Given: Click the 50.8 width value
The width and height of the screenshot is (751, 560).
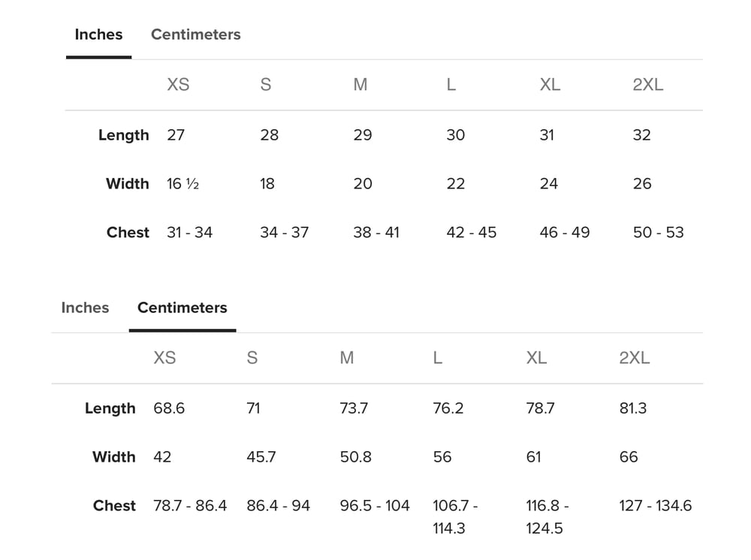Looking at the screenshot, I should tap(355, 457).
